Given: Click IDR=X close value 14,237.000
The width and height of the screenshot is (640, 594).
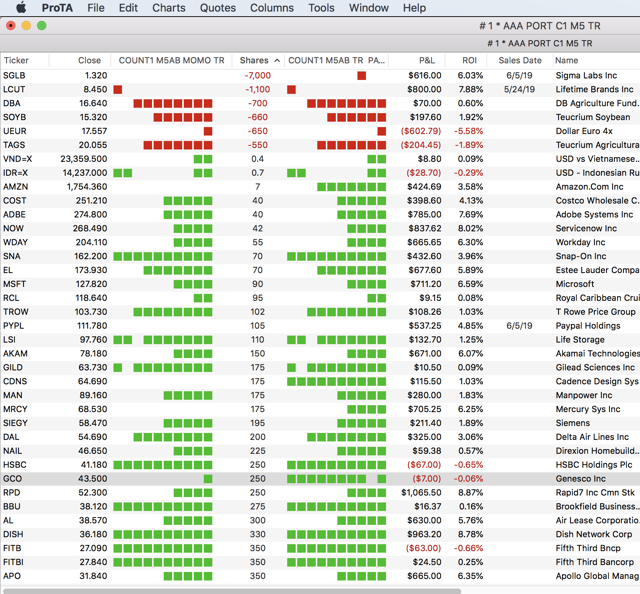Looking at the screenshot, I should [x=85, y=173].
